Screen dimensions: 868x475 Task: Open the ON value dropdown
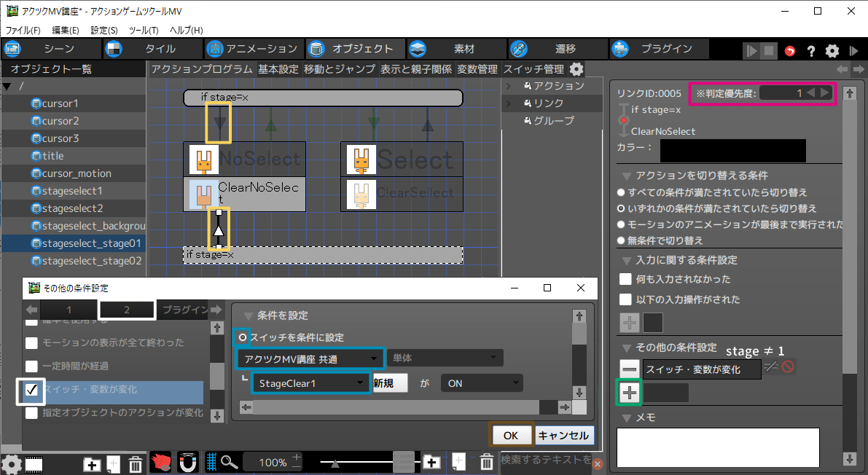point(482,383)
